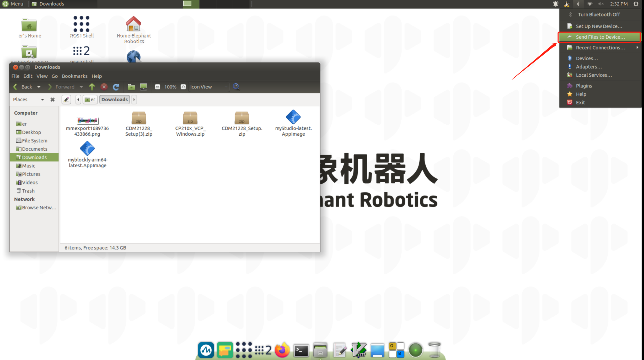The height and width of the screenshot is (360, 644).
Task: Click the Reload button in toolbar
Action: (116, 87)
